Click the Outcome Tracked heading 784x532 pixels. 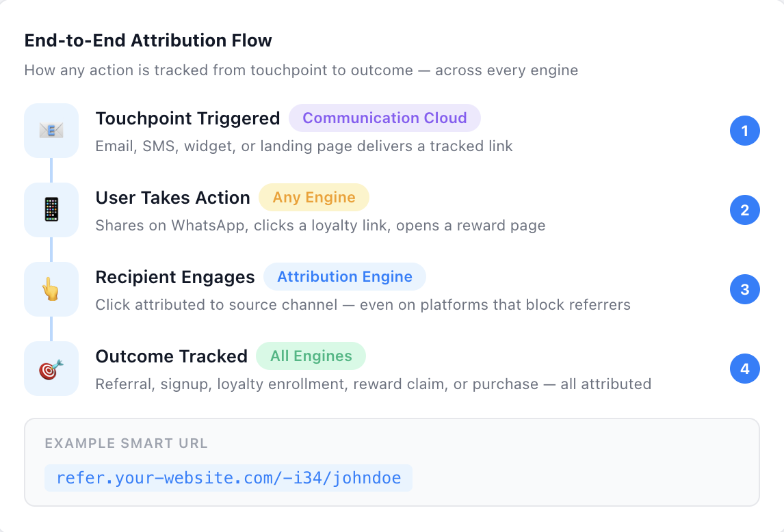[171, 356]
